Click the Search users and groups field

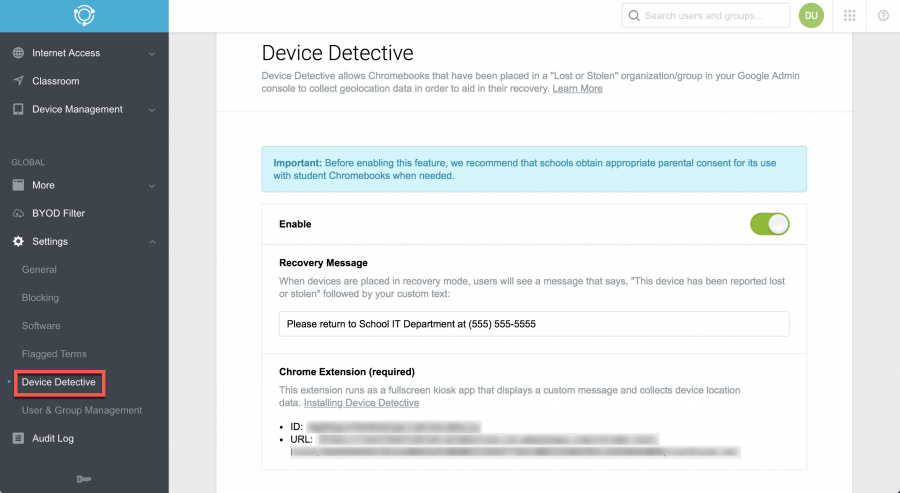pos(706,15)
